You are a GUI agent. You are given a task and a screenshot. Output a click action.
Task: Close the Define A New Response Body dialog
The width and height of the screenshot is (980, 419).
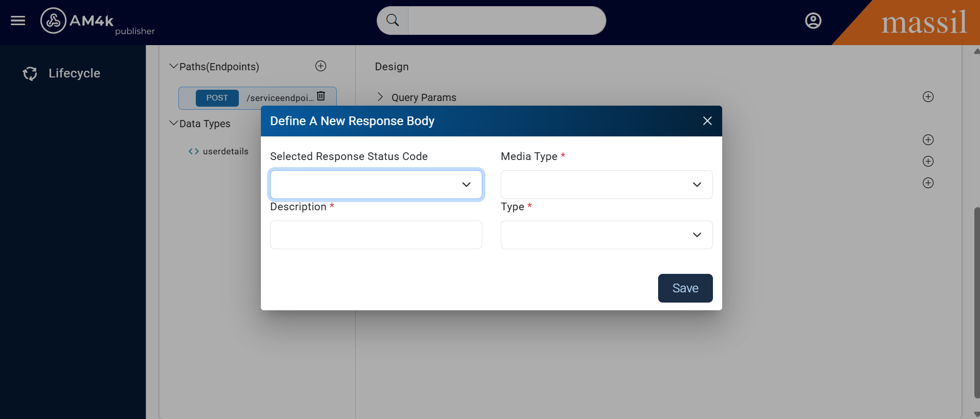coord(707,121)
